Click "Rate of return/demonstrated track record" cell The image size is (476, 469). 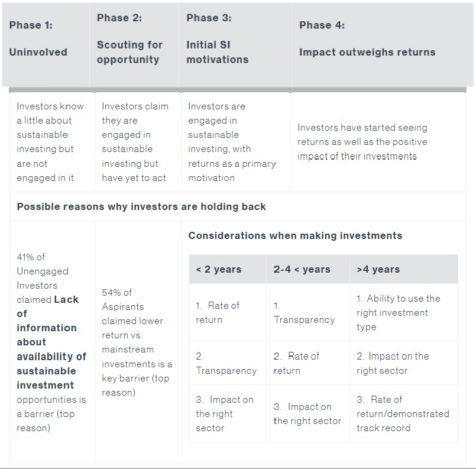(x=403, y=413)
